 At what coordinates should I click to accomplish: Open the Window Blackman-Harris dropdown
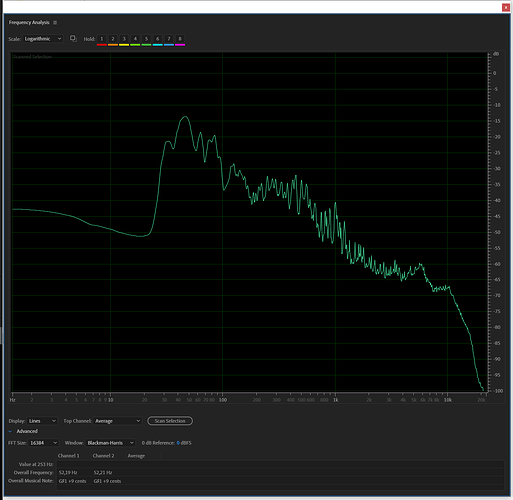point(110,443)
